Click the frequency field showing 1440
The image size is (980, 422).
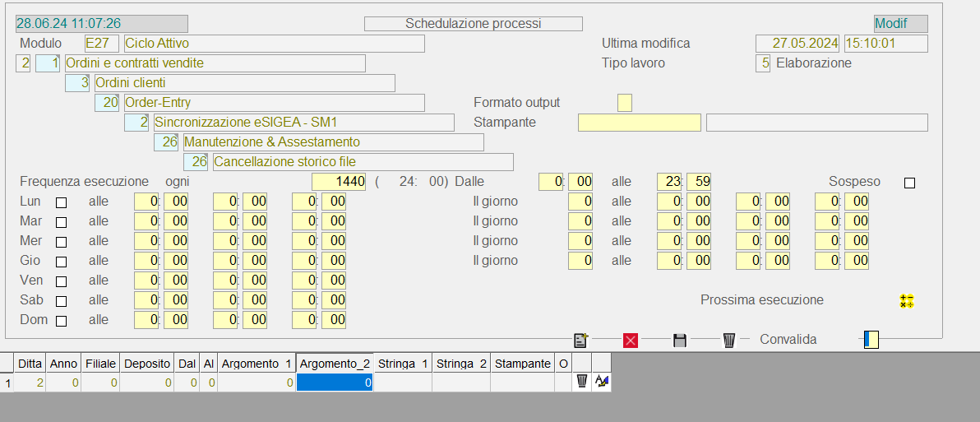(x=339, y=182)
